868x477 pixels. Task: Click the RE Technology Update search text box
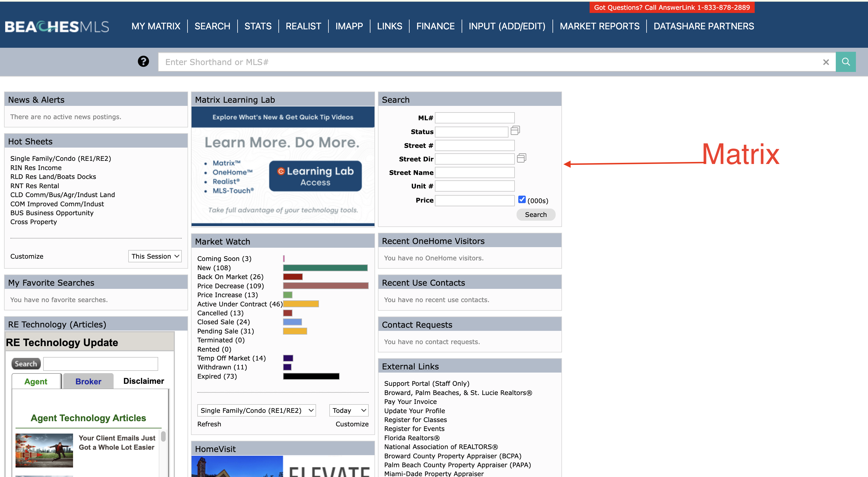(101, 364)
